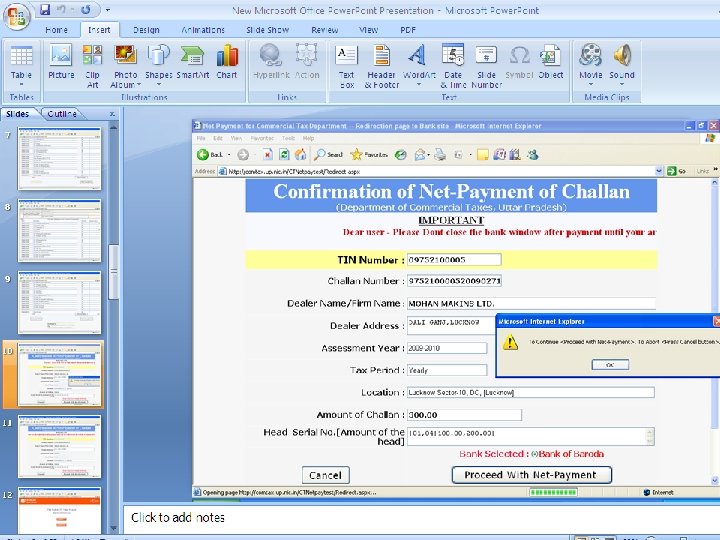This screenshot has height=540, width=720.
Task: Click the Refresh icon in the Internet Explorer toolbar
Action: point(284,155)
